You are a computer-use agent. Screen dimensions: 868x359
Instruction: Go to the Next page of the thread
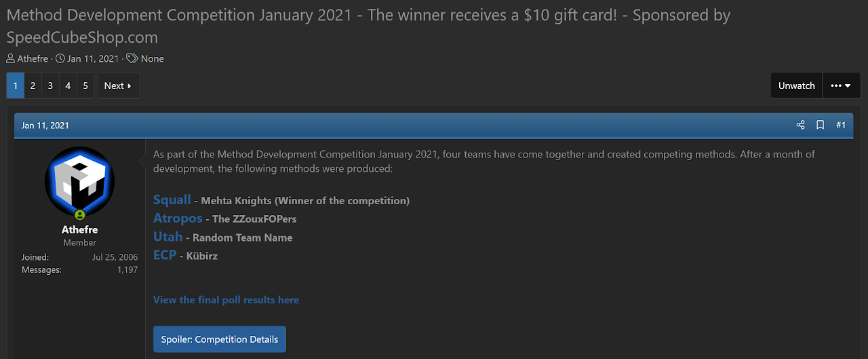click(x=118, y=86)
